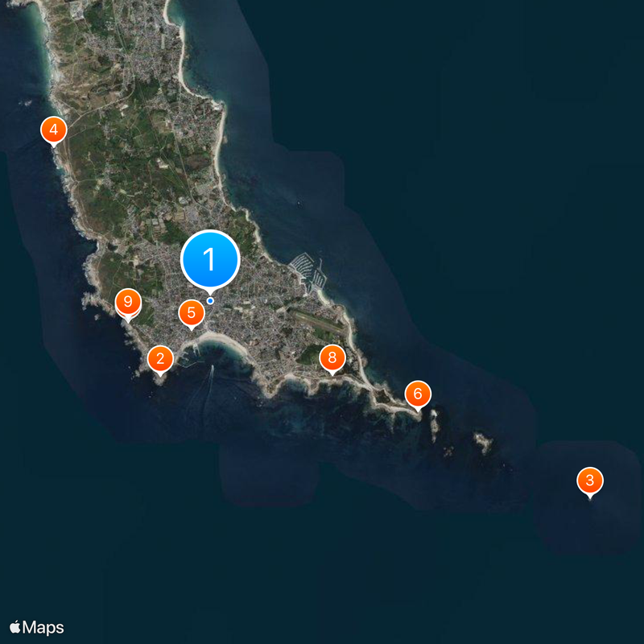Select orange pin 4 on the west coast
Screen dimensions: 644x644
point(54,131)
